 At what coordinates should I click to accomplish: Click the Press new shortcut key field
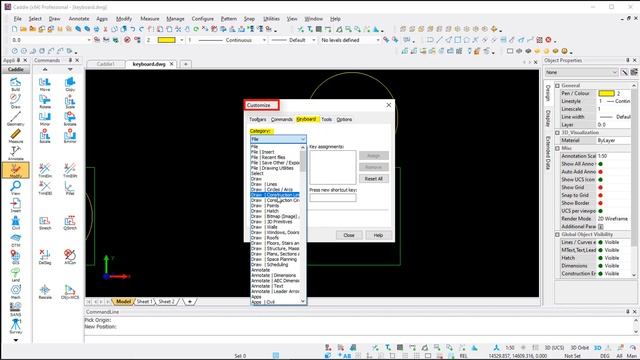pos(333,198)
